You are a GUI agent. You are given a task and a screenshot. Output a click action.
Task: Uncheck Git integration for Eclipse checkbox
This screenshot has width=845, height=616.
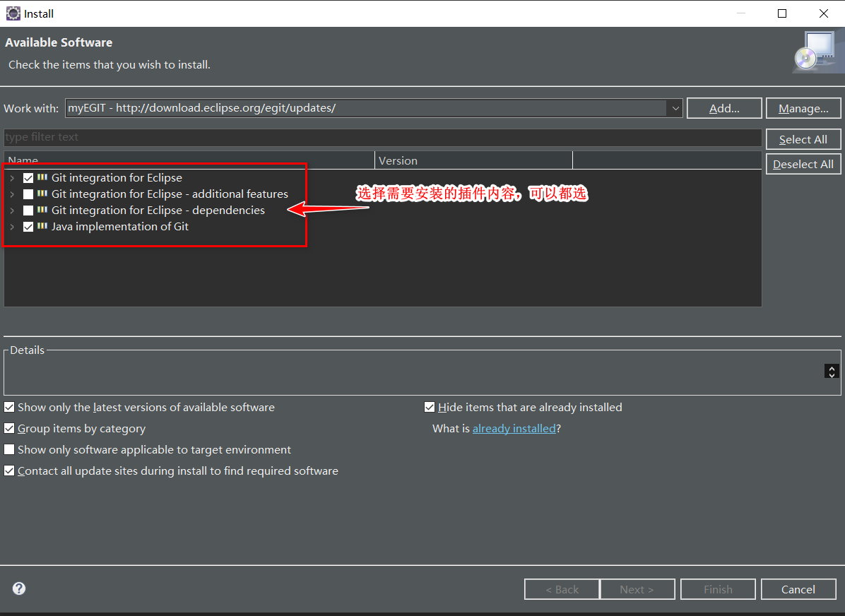pyautogui.click(x=28, y=178)
